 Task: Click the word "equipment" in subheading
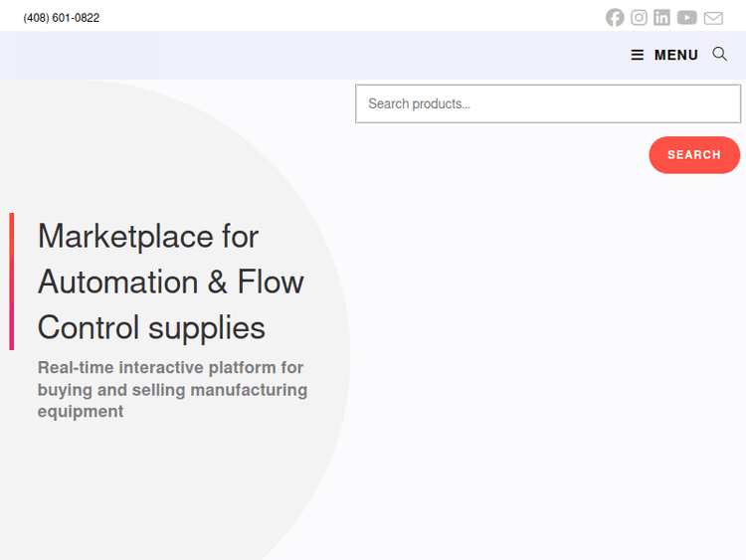click(81, 412)
